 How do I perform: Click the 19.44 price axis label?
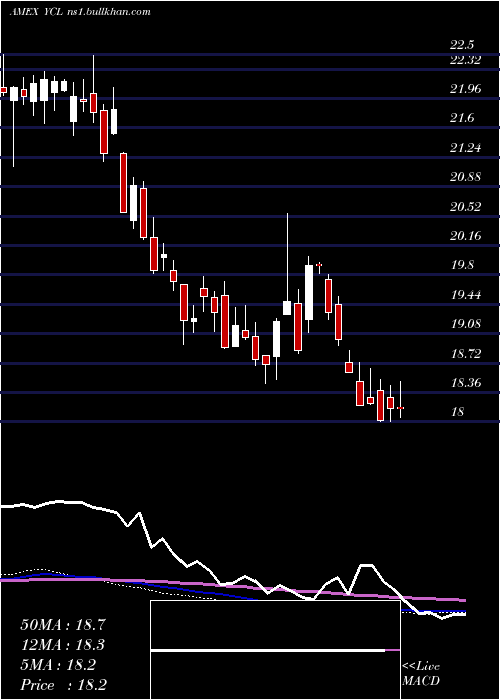[x=466, y=295]
